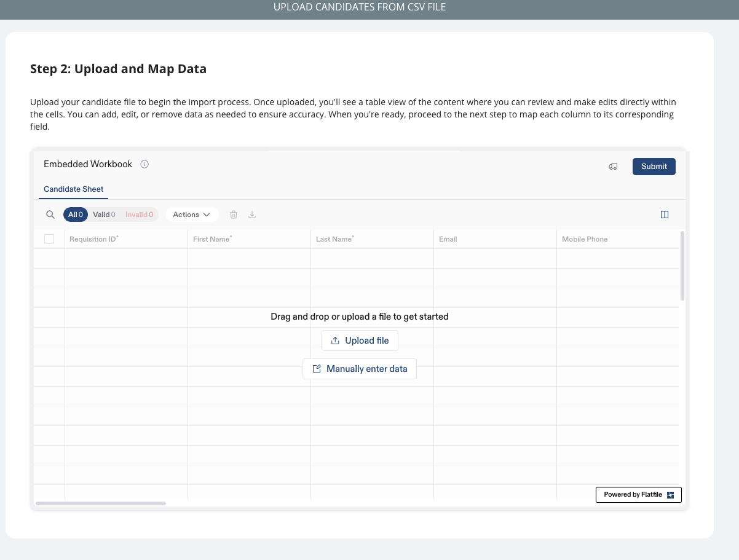Click the search magnifier icon
The width and height of the screenshot is (739, 560).
click(x=50, y=215)
